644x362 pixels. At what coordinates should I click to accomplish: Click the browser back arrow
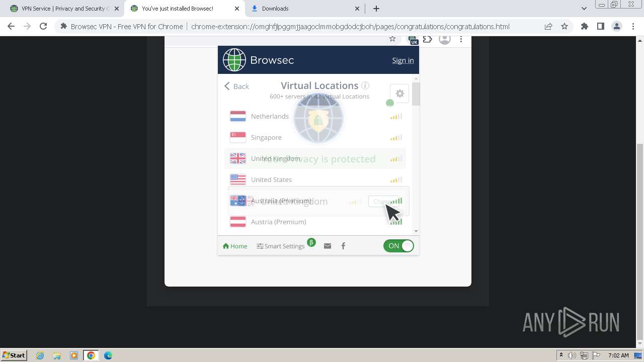(11, 27)
